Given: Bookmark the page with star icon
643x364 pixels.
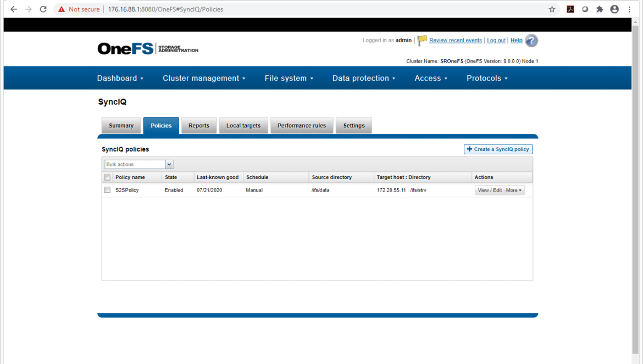Looking at the screenshot, I should pos(552,9).
